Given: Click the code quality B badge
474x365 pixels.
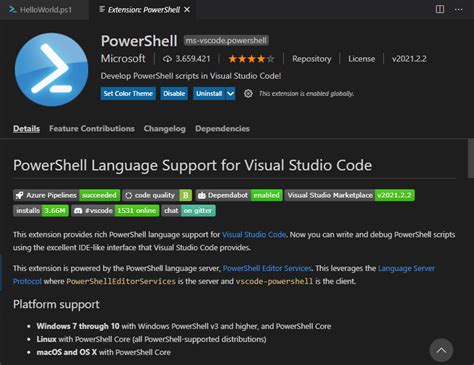Looking at the screenshot, I should (x=157, y=195).
